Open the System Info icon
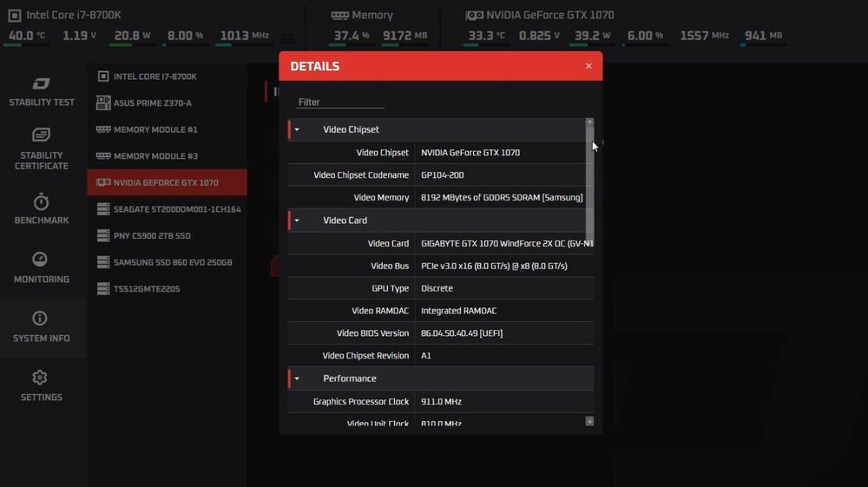 (40, 319)
